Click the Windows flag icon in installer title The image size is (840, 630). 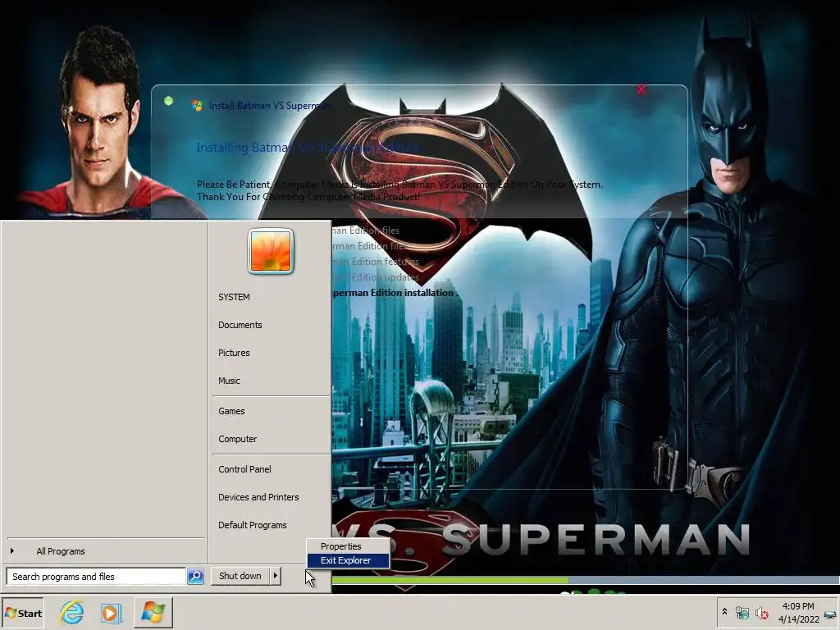tap(197, 106)
